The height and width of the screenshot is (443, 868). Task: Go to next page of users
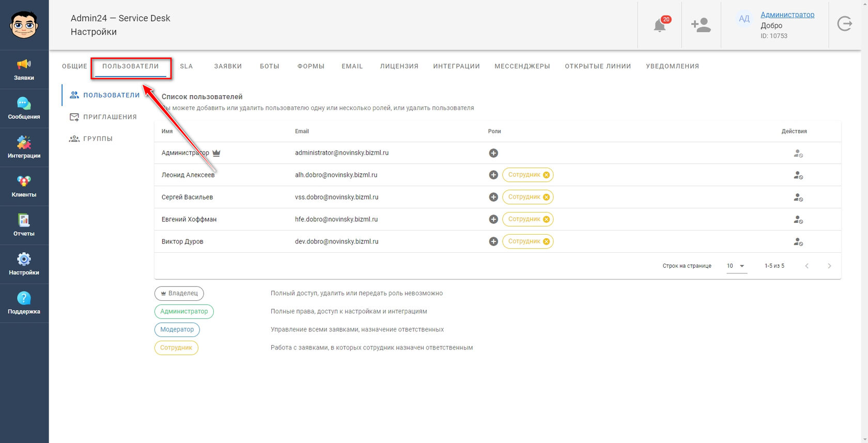pos(829,266)
